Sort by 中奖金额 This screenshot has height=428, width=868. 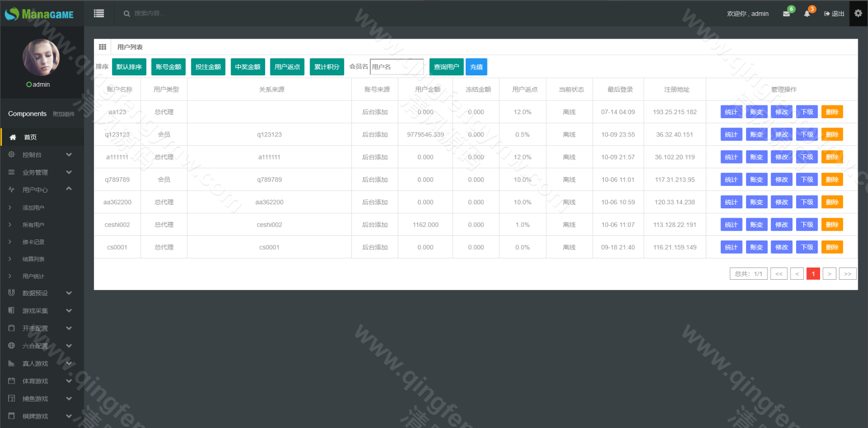(248, 67)
